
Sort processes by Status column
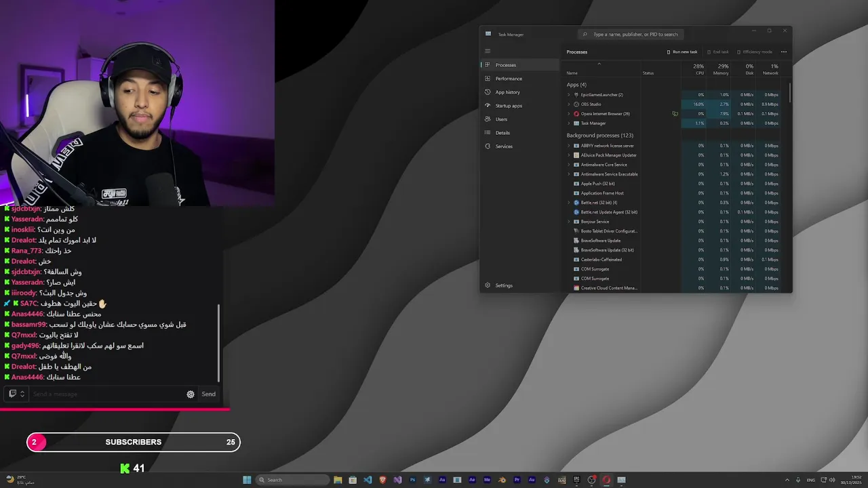[660, 68]
